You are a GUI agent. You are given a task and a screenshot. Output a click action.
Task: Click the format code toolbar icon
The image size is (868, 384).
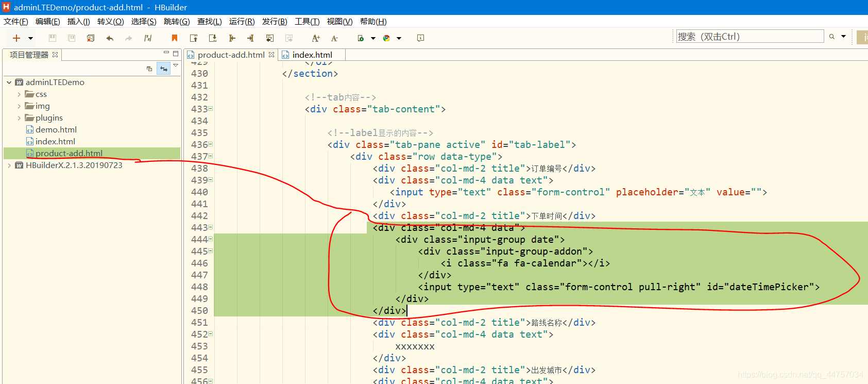tap(148, 38)
